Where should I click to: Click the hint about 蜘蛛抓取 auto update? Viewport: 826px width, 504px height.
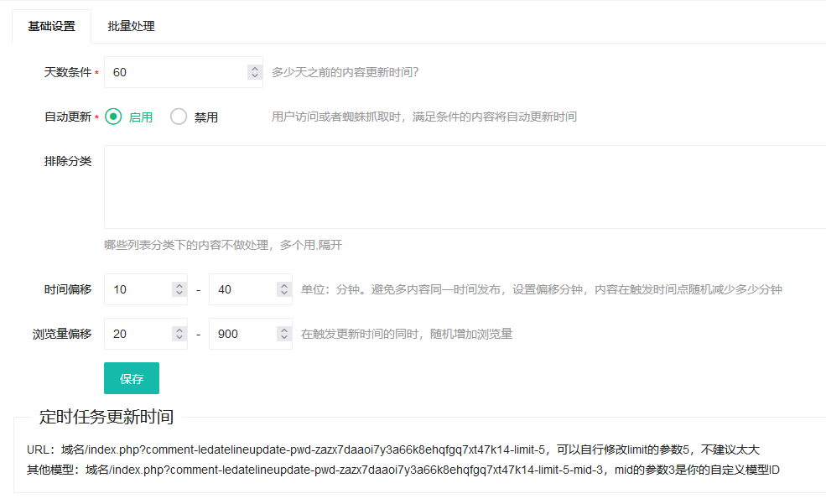pos(424,117)
